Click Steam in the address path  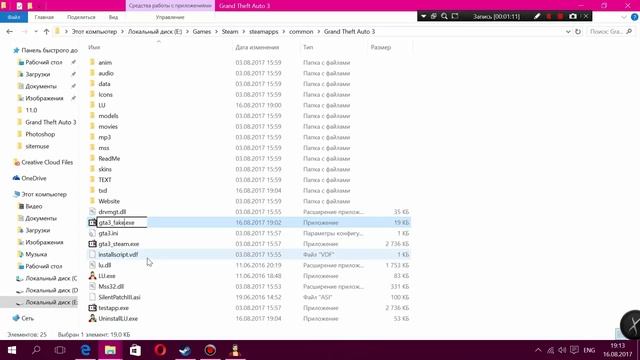[x=230, y=31]
